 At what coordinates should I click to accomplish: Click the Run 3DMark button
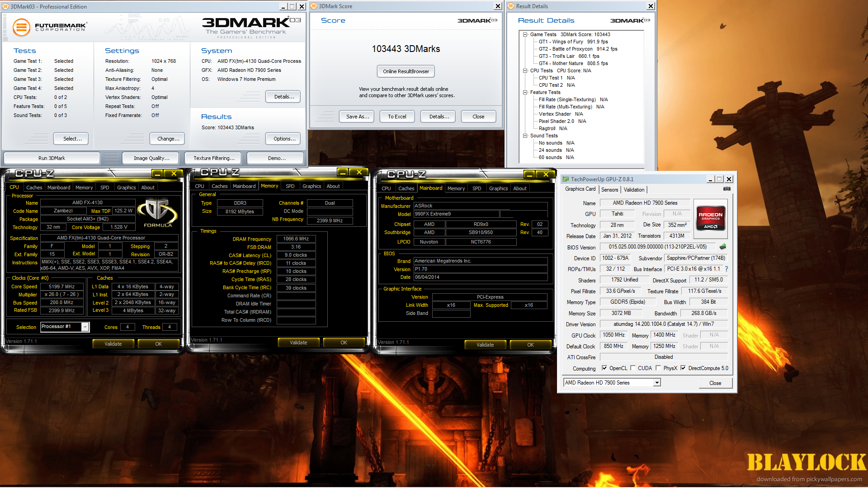point(52,158)
